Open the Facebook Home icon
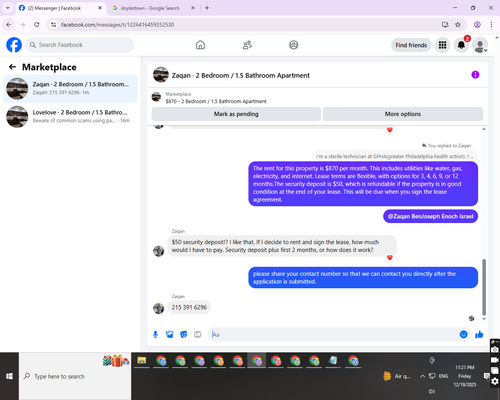 200,45
